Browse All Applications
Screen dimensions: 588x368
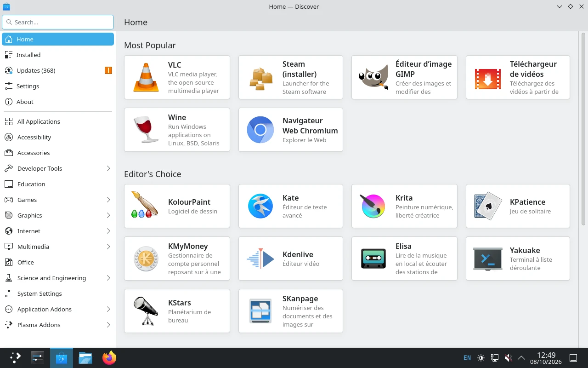pyautogui.click(x=58, y=121)
